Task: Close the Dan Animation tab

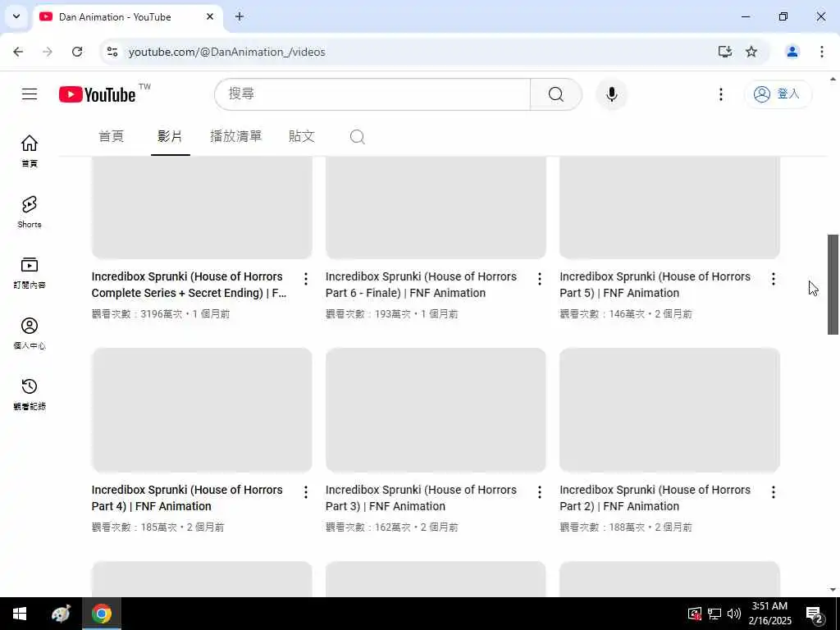Action: [x=210, y=16]
